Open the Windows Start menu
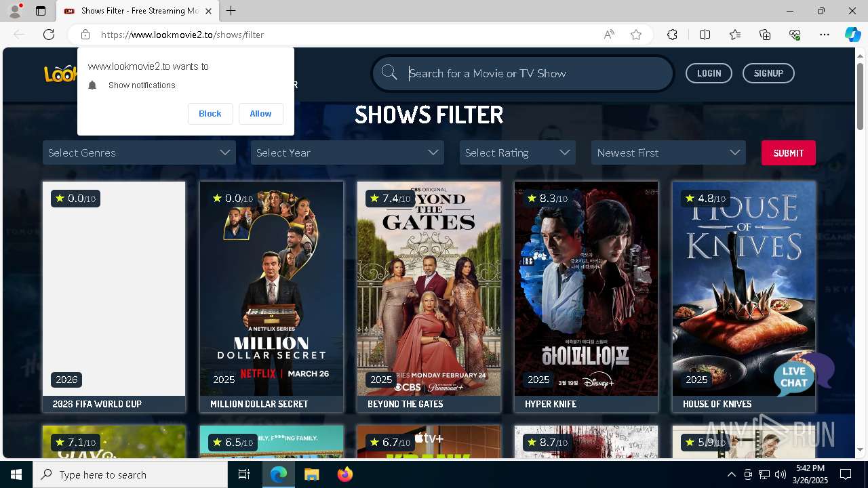Viewport: 868px width, 488px height. pos(16,474)
